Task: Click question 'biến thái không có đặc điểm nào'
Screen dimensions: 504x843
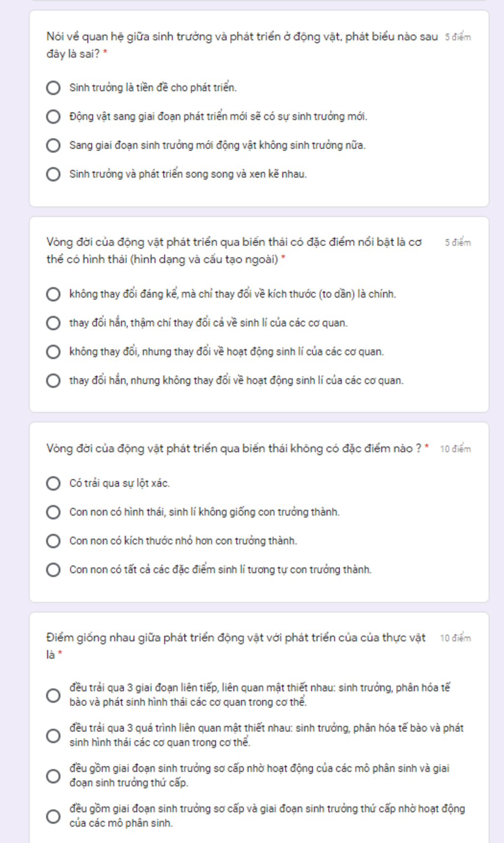Action: point(234,448)
